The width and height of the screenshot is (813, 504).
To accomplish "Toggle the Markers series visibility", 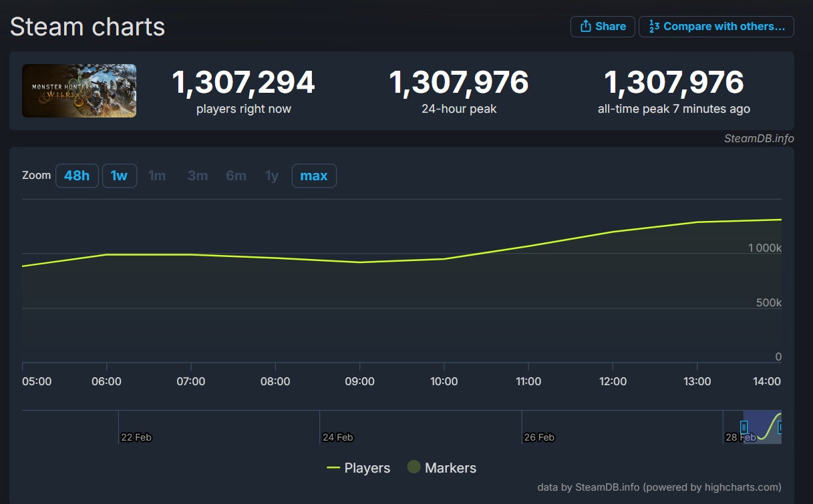I will pos(449,468).
